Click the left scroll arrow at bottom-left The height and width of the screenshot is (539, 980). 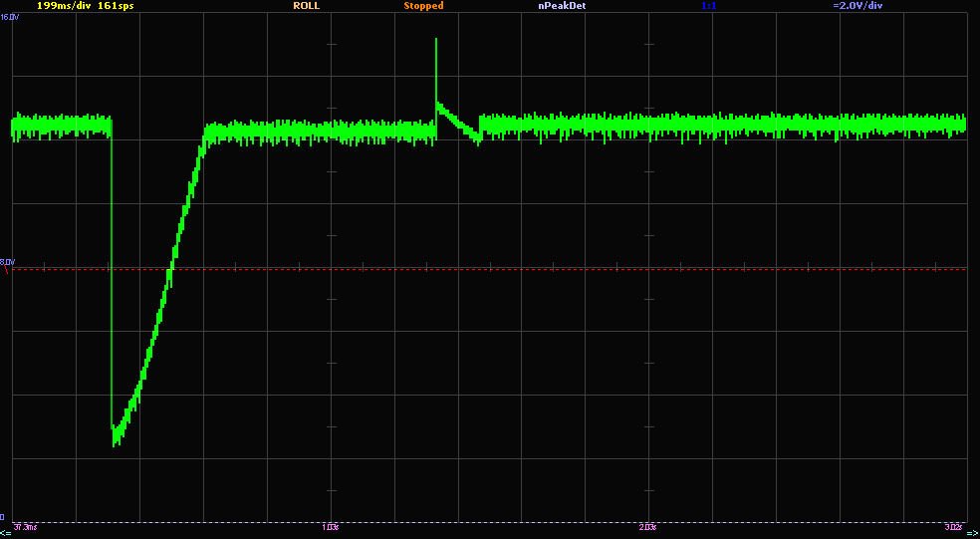point(5,533)
